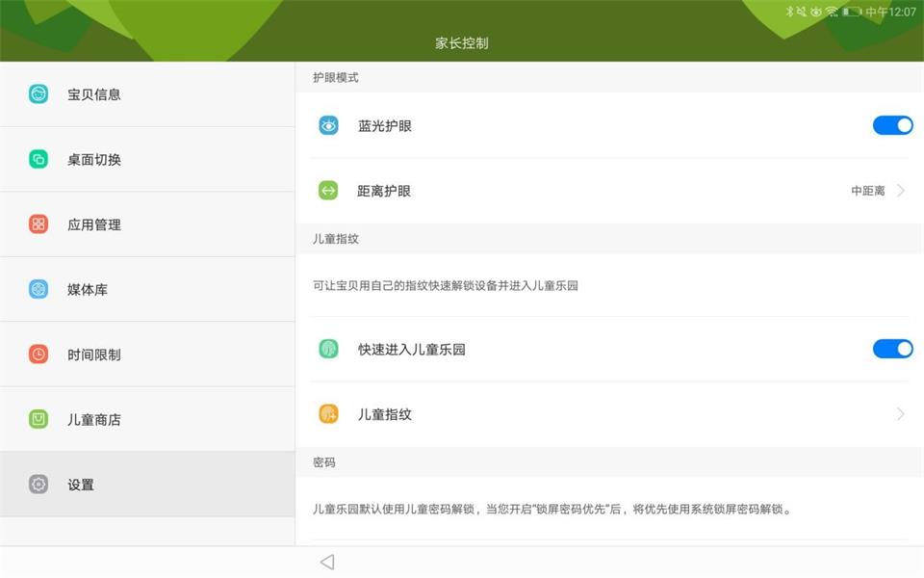Viewport: 924px width, 578px height.
Task: Open 儿童指纹 row chevron
Action: 901,414
